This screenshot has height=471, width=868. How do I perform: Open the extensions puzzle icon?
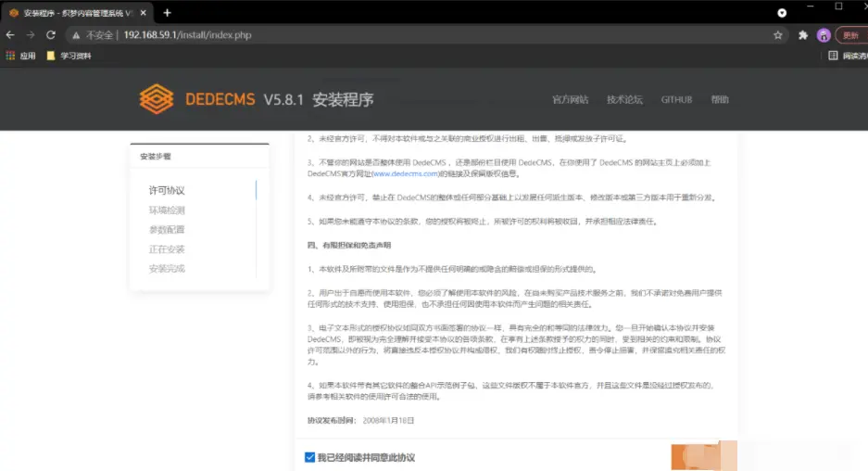click(802, 35)
